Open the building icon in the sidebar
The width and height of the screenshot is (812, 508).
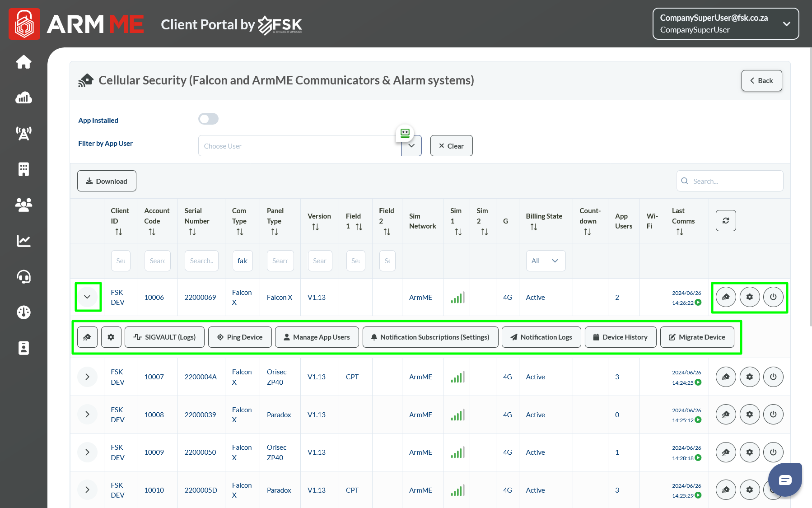click(23, 169)
